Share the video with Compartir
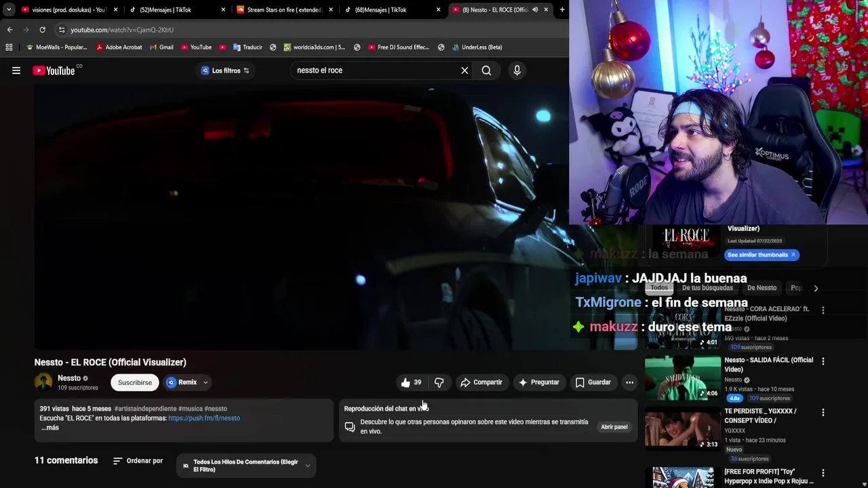 481,382
